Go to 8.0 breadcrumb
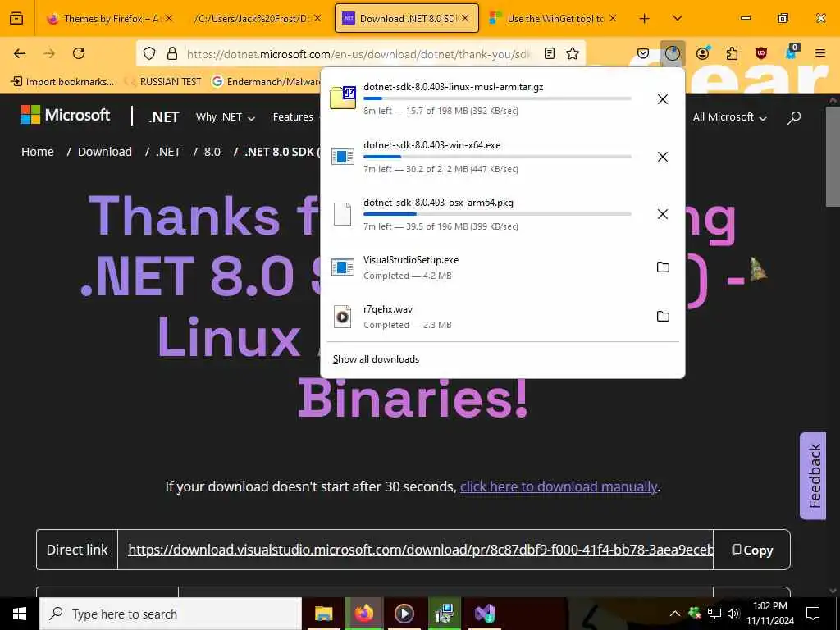Viewport: 840px width, 630px height. [x=212, y=152]
